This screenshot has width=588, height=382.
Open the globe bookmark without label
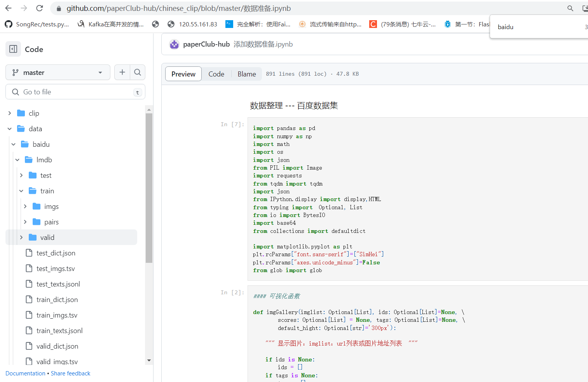point(155,24)
